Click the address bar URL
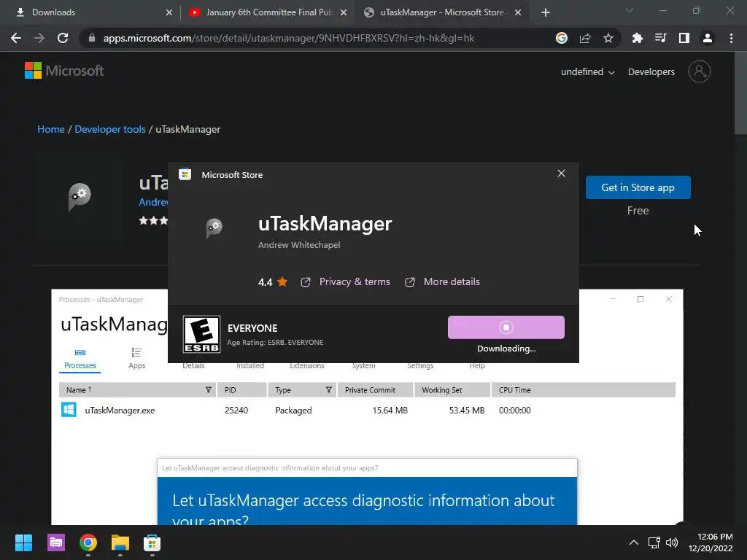This screenshot has width=747, height=560. pyautogui.click(x=289, y=38)
